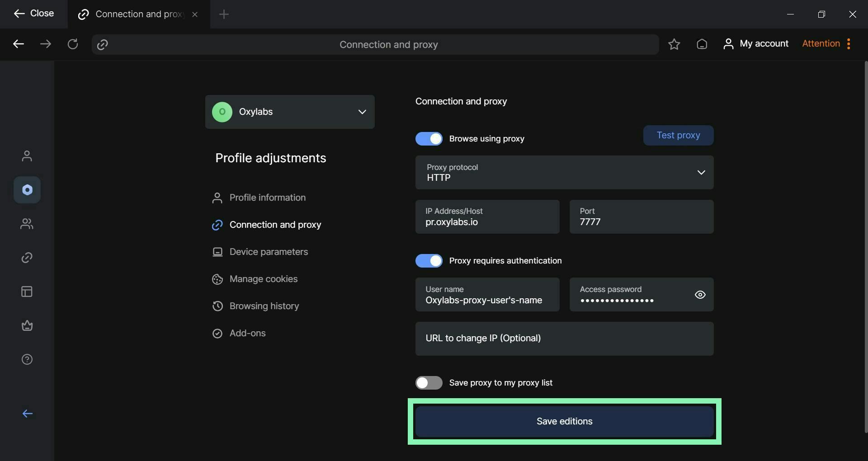Go back with the toolbar back arrow
This screenshot has width=868, height=461.
point(19,44)
